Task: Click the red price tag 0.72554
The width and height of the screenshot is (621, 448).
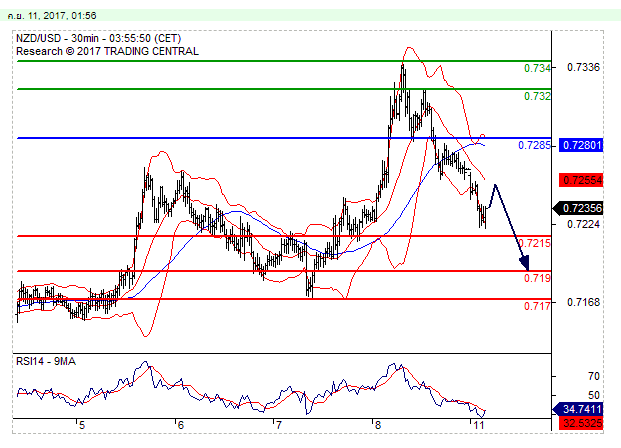Action: (x=581, y=180)
